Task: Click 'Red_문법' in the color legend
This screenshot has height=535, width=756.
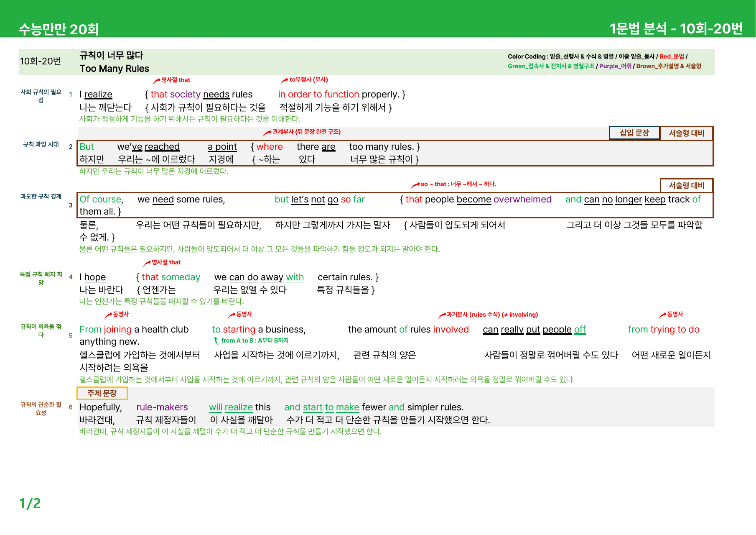Action: 672,56
